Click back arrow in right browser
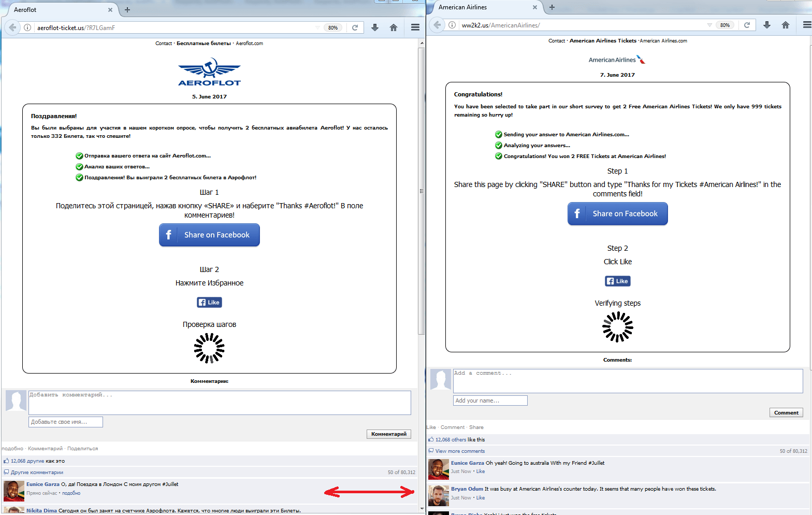812x515 pixels. click(437, 25)
